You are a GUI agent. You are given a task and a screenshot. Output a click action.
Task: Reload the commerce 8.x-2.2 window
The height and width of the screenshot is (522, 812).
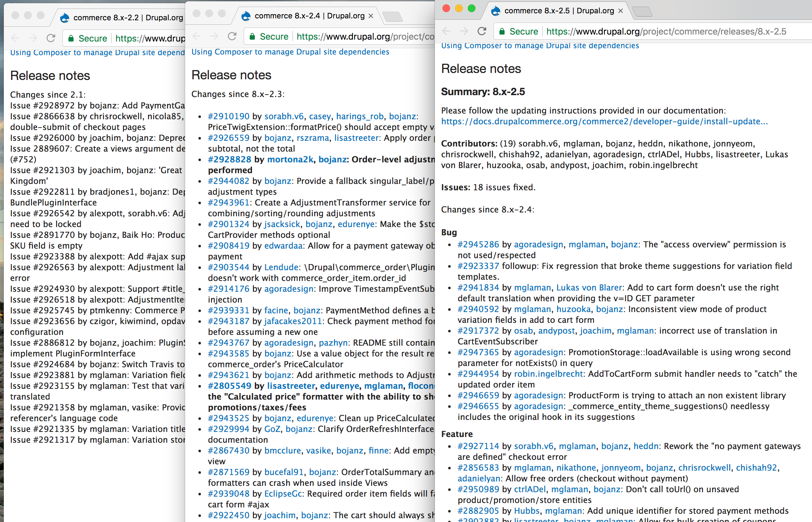(51, 38)
